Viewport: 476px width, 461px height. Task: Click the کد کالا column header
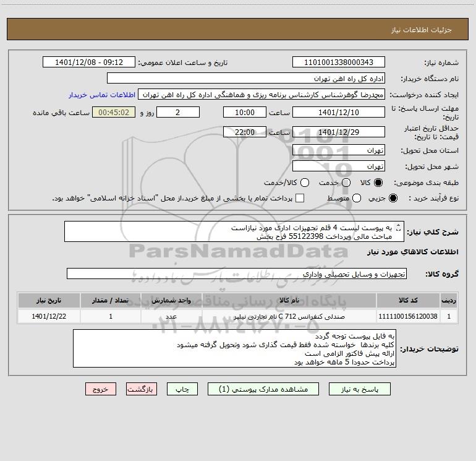[x=408, y=301]
